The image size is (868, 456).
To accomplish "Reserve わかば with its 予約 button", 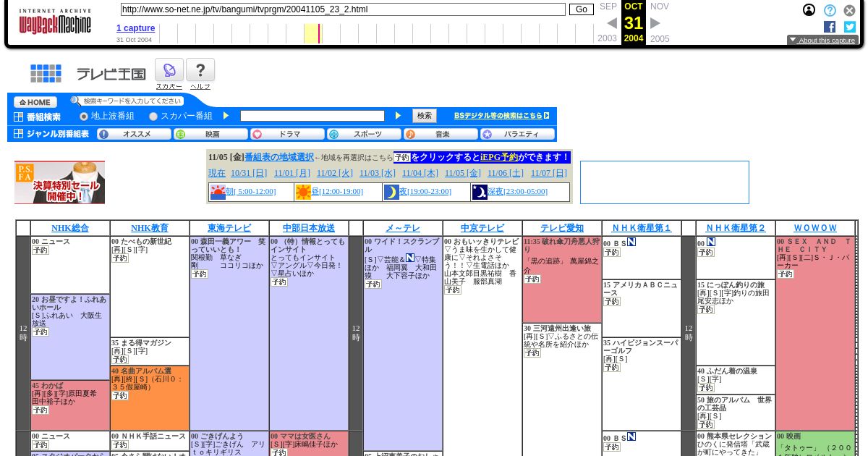I will coord(40,410).
